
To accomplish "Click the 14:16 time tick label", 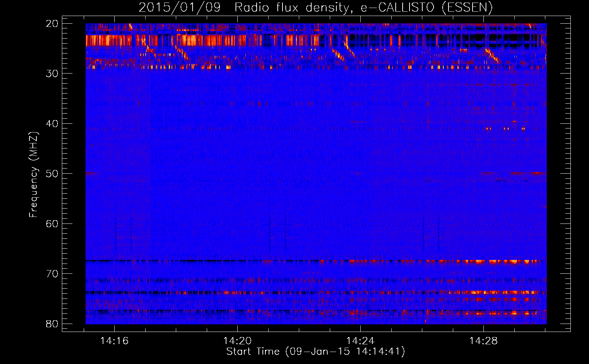I will (x=114, y=341).
